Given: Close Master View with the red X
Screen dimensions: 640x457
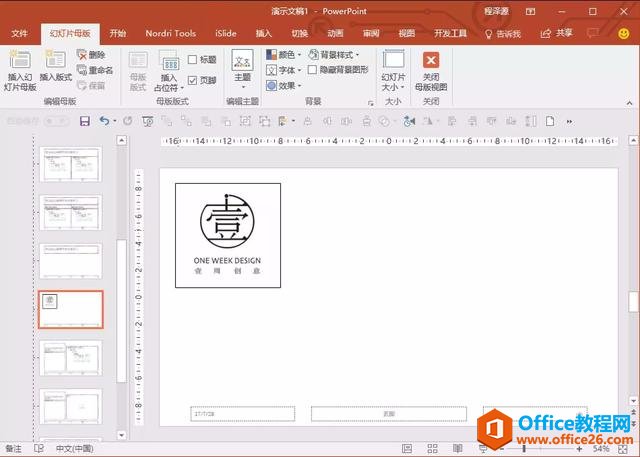Looking at the screenshot, I should click(431, 60).
